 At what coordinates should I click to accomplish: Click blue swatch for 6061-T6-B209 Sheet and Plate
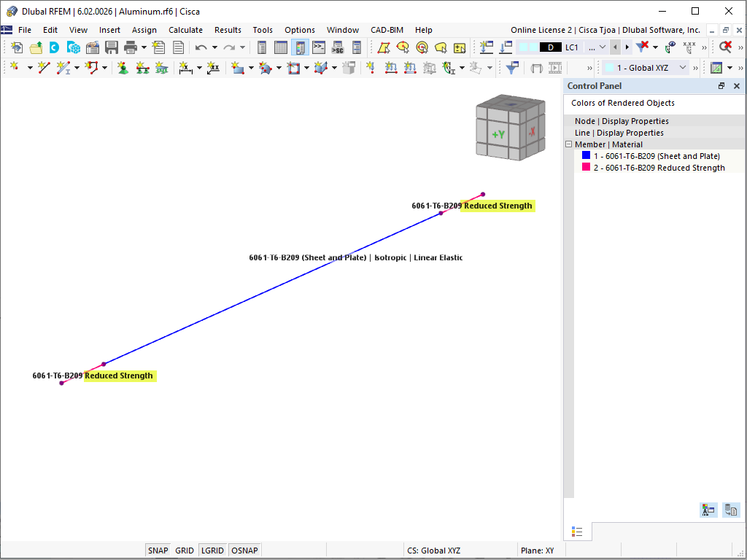pos(586,155)
